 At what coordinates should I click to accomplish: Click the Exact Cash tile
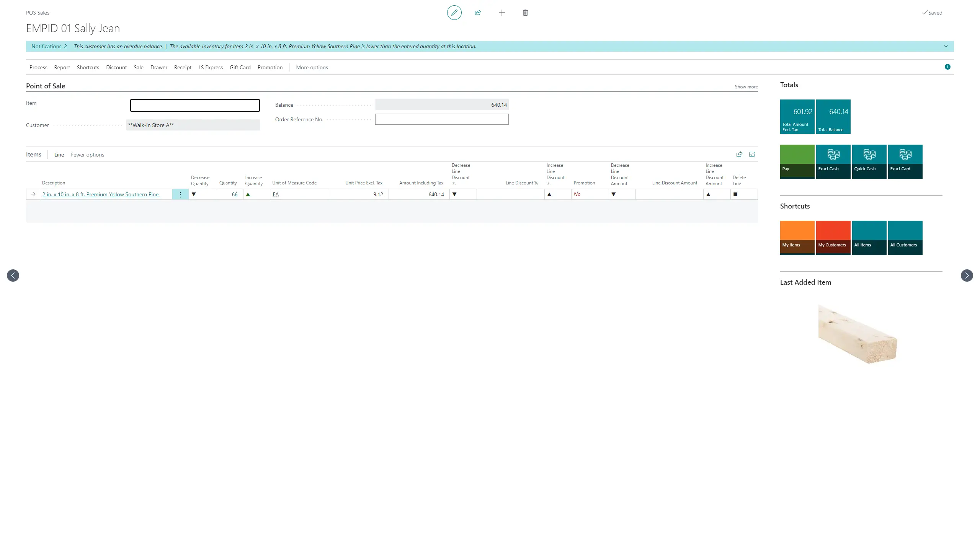coord(833,161)
